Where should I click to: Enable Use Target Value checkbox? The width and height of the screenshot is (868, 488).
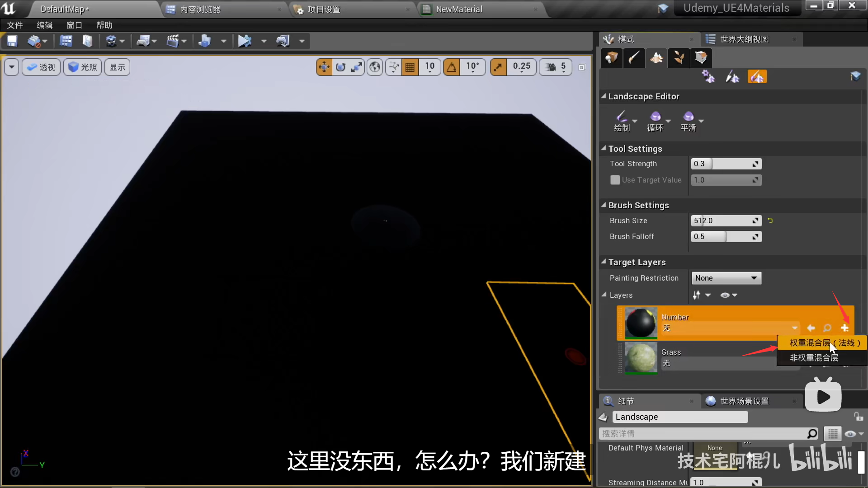pyautogui.click(x=615, y=180)
